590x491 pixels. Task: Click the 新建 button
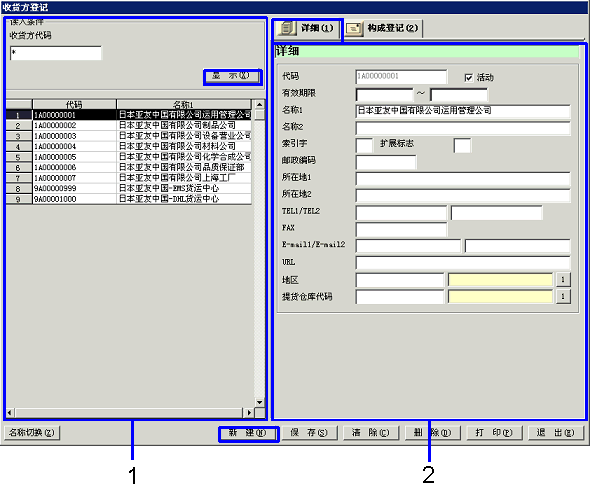(248, 433)
